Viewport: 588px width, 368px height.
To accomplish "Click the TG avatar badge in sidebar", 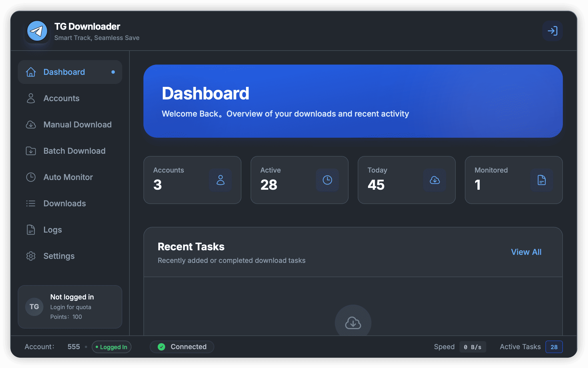I will (x=34, y=307).
